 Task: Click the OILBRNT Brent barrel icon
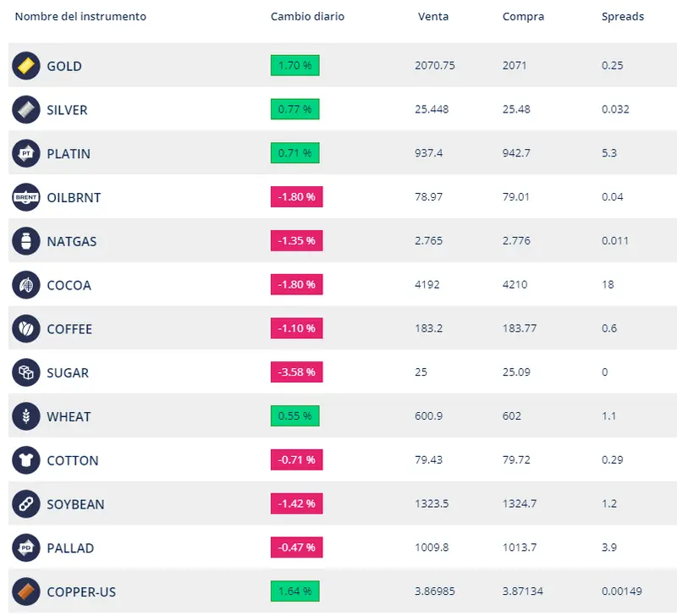click(x=26, y=197)
